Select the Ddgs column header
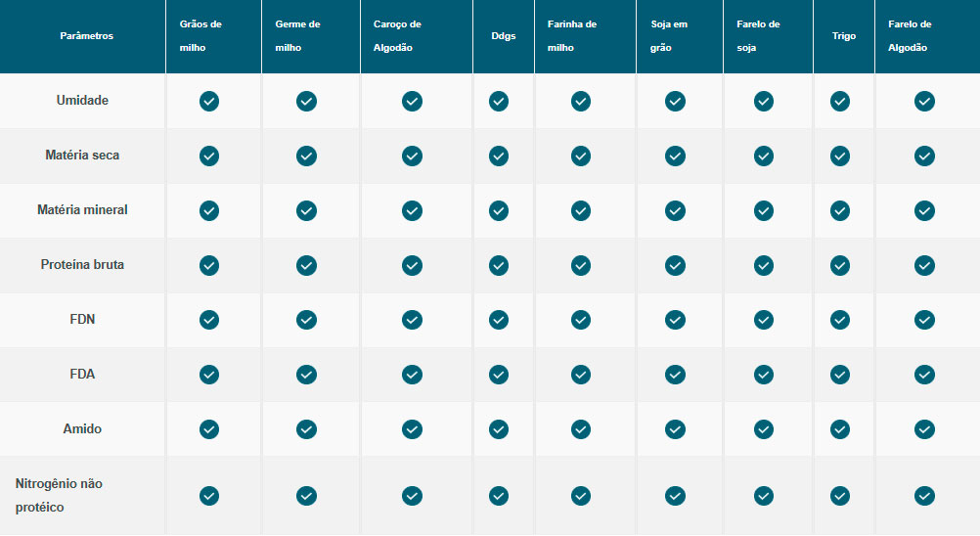This screenshot has width=980, height=536. [x=504, y=36]
